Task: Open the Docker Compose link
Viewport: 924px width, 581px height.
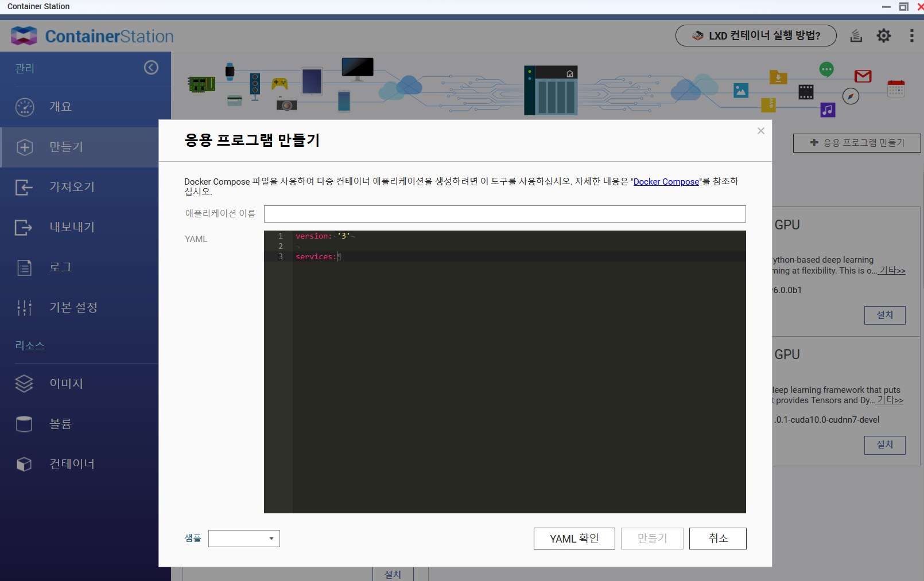Action: pos(666,182)
